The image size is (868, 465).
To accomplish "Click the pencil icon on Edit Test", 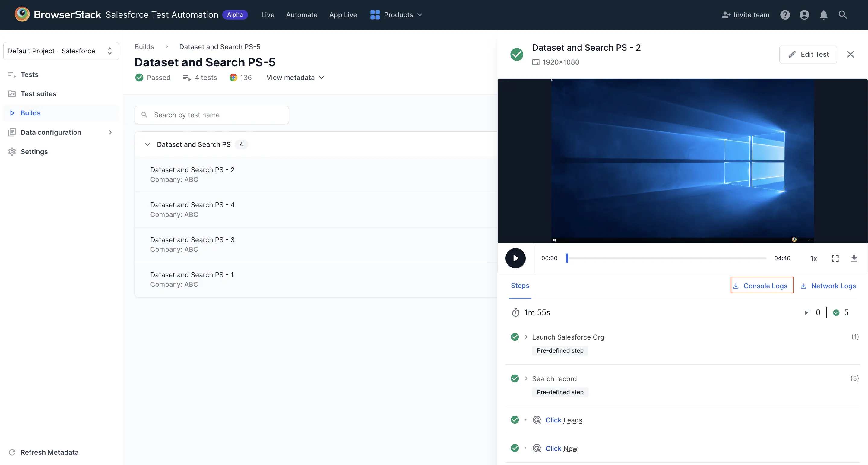I will click(x=792, y=54).
